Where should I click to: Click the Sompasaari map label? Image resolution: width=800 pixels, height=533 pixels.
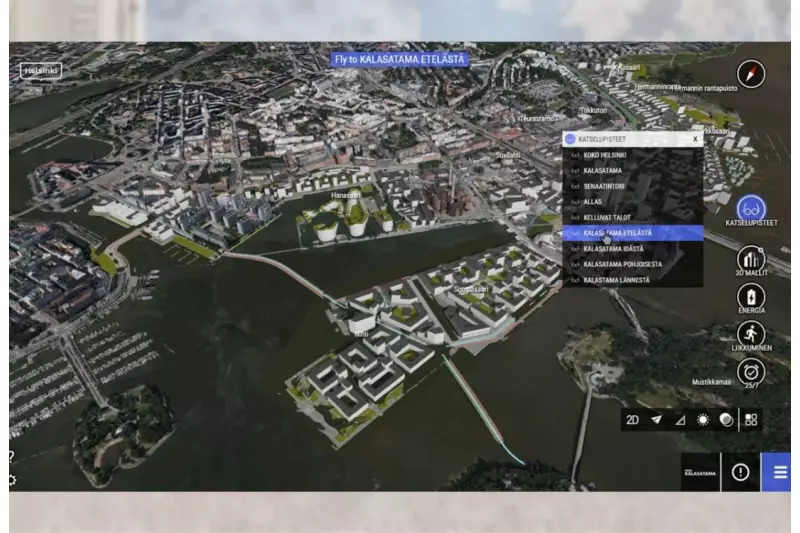tap(471, 289)
